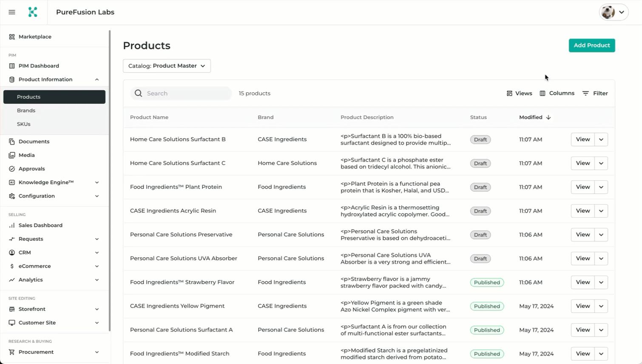Open the Marketplace menu item
Image resolution: width=642 pixels, height=364 pixels.
pos(54,37)
